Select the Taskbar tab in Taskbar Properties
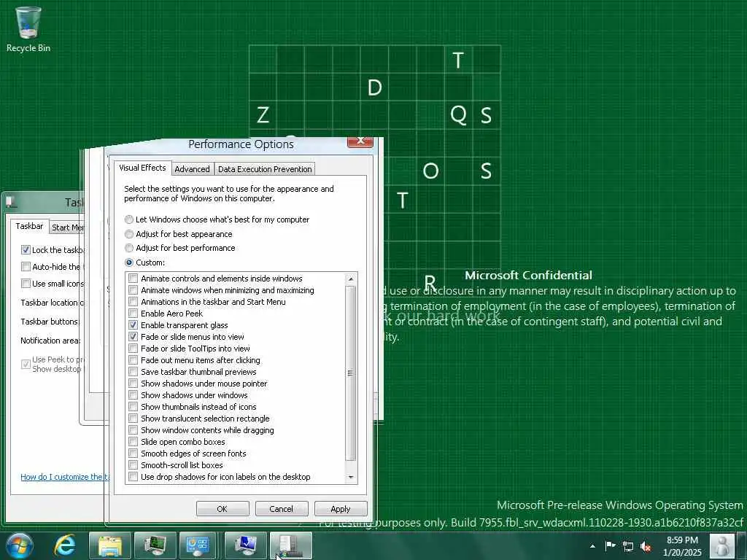The width and height of the screenshot is (747, 560). (29, 226)
